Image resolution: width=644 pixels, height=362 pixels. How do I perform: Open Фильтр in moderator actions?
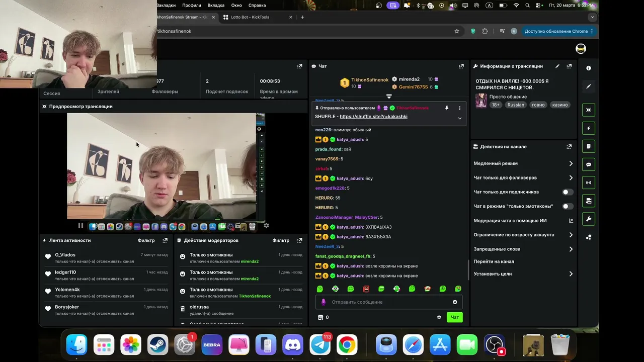(x=281, y=240)
